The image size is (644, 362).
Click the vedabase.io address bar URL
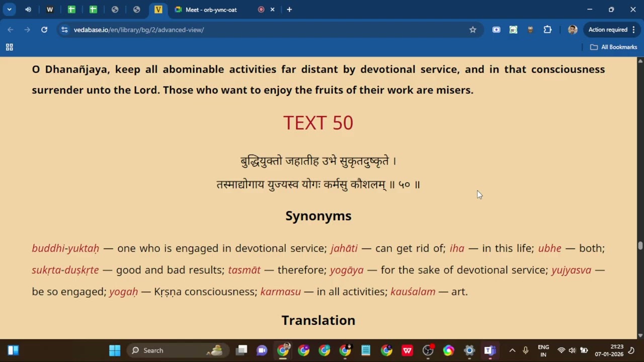pyautogui.click(x=139, y=30)
